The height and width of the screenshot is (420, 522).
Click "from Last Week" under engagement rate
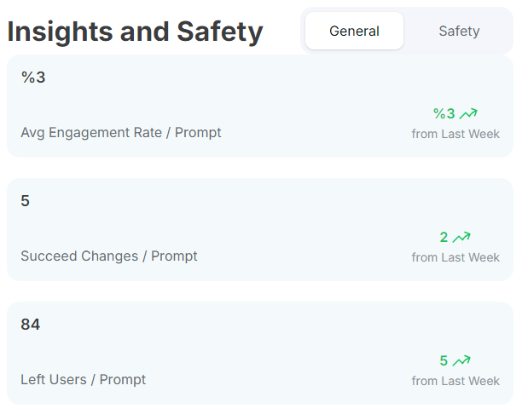[x=455, y=134]
